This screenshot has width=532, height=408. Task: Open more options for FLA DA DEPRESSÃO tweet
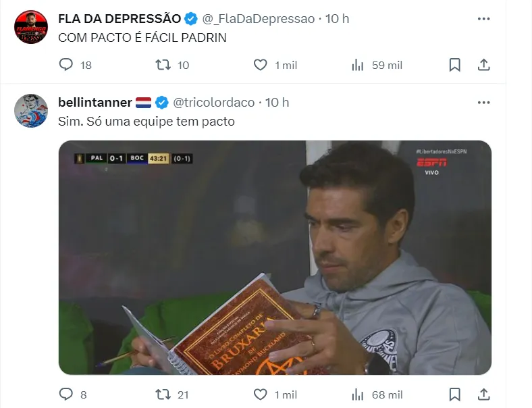tap(483, 19)
